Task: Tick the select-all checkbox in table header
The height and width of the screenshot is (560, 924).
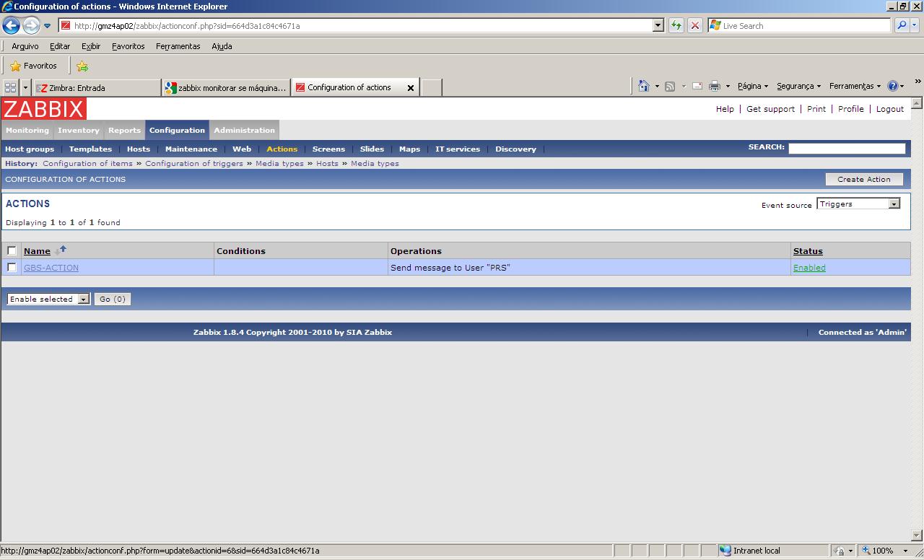Action: coord(12,250)
